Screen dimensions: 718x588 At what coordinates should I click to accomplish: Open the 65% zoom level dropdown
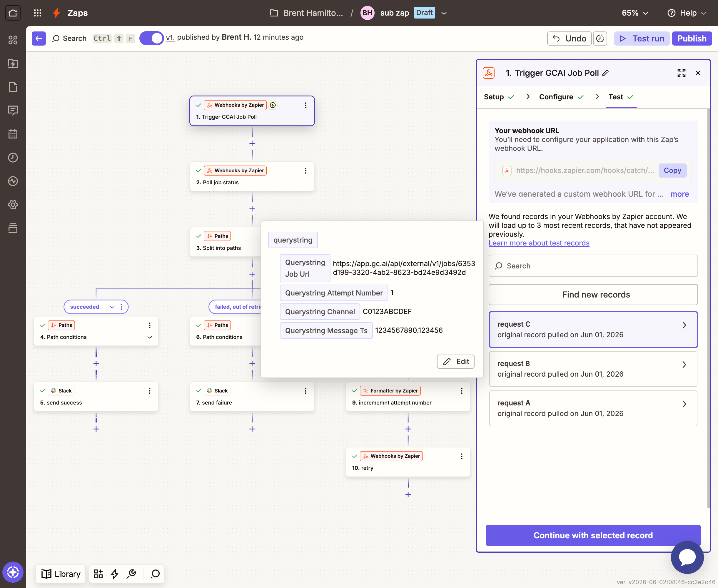pyautogui.click(x=635, y=13)
